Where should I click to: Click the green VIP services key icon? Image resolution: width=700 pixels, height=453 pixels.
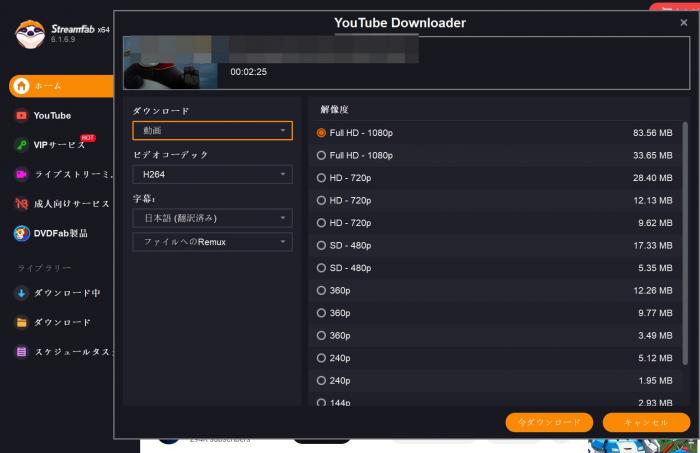pyautogui.click(x=21, y=145)
